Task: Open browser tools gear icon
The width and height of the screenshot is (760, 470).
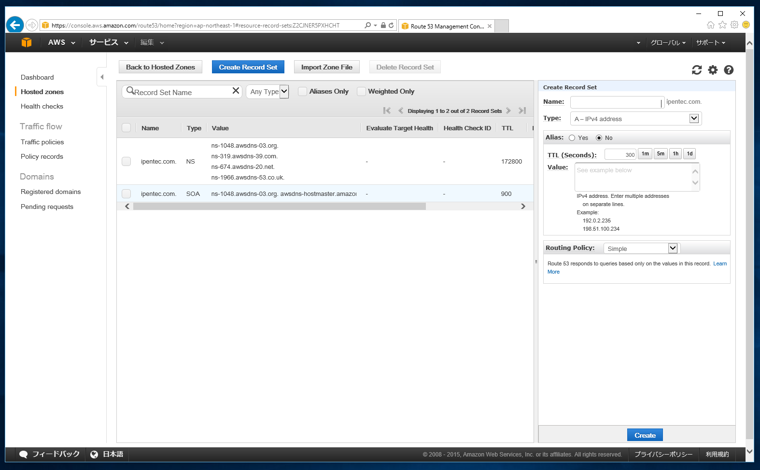Action: click(734, 25)
